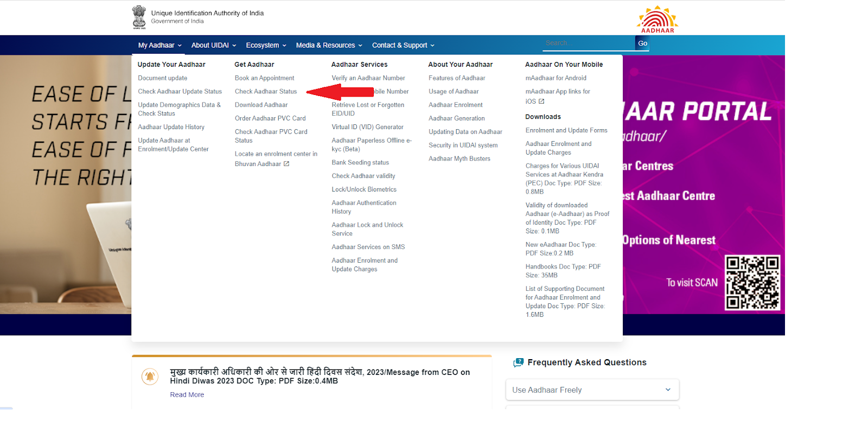Click the Aadhaar logo at top right
This screenshot has width=868, height=433.
tap(658, 19)
